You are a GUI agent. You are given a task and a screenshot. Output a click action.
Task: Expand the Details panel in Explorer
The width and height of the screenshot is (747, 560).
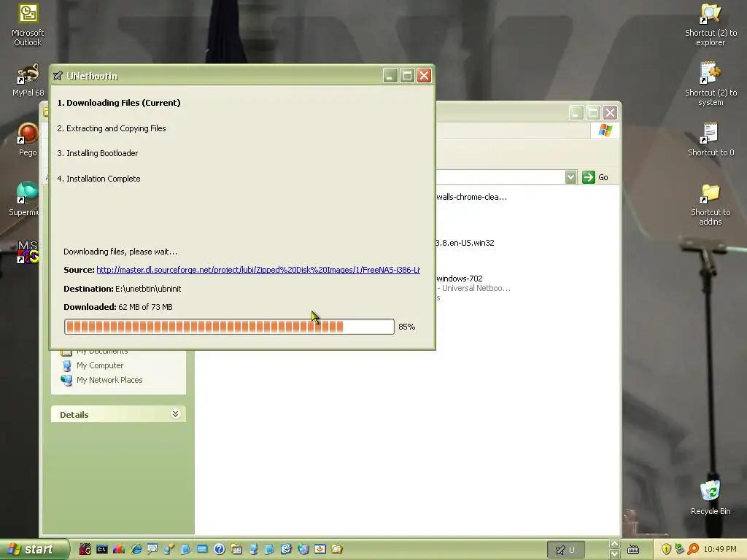click(175, 414)
